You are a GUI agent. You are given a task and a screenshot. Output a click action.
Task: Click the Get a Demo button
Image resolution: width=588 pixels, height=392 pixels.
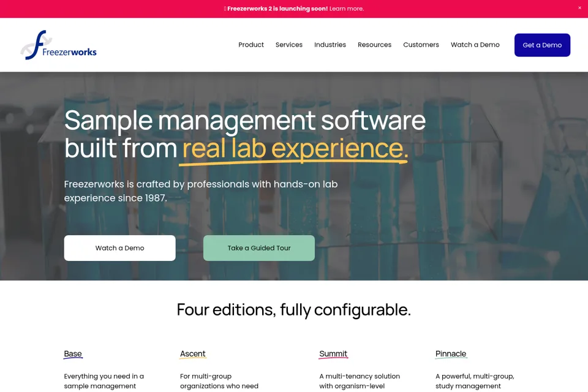click(x=542, y=45)
